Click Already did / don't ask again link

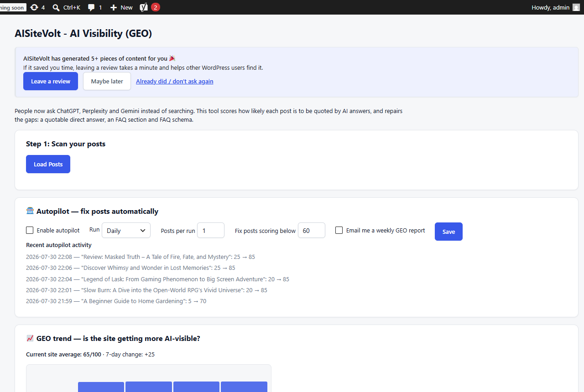click(x=175, y=81)
